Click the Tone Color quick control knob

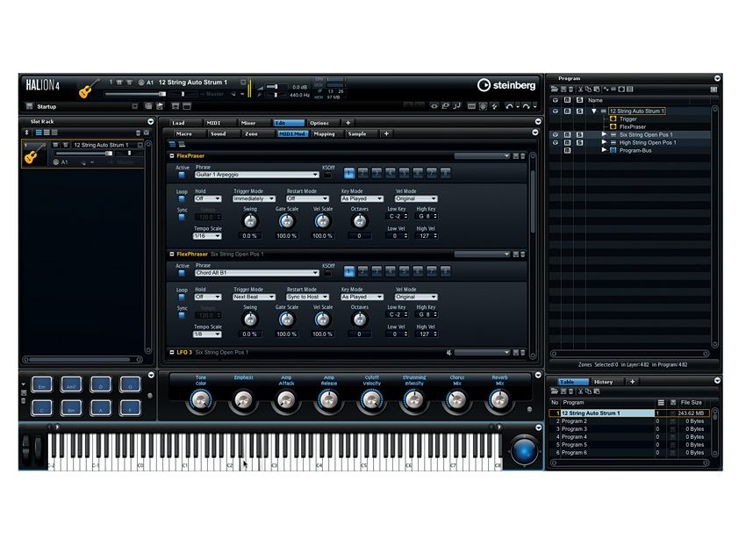click(x=201, y=400)
